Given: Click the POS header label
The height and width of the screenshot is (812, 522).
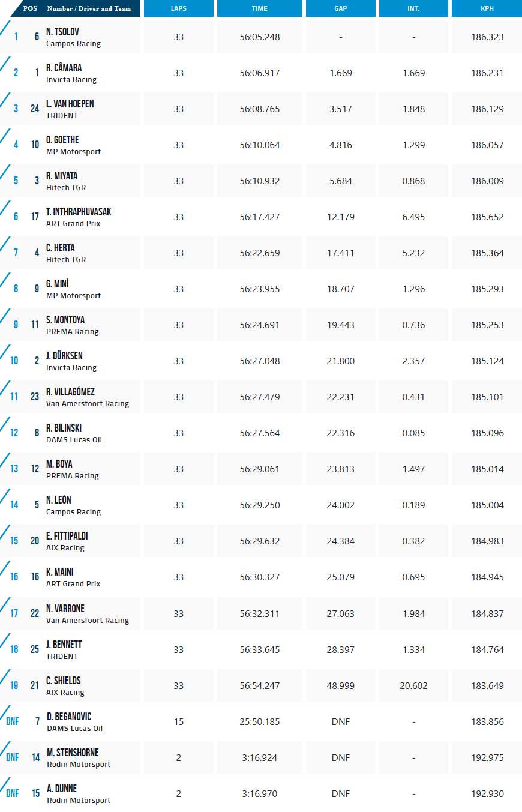Looking at the screenshot, I should click(30, 8).
